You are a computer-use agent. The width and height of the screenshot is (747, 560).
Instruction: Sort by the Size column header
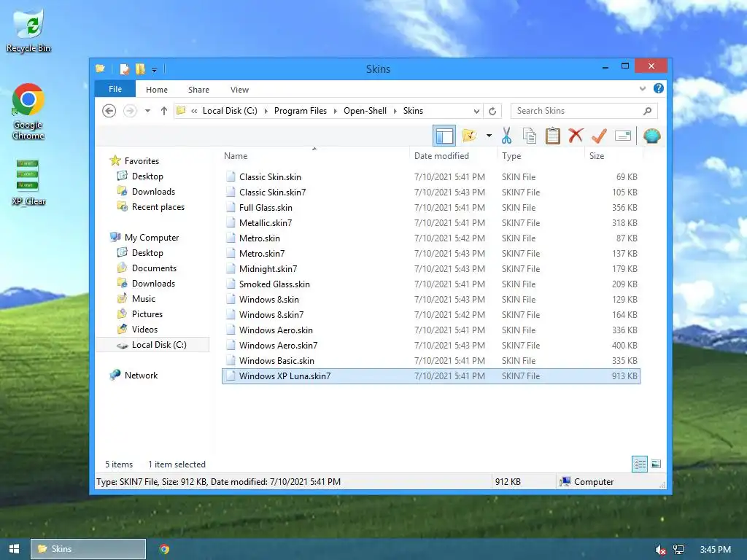614,156
